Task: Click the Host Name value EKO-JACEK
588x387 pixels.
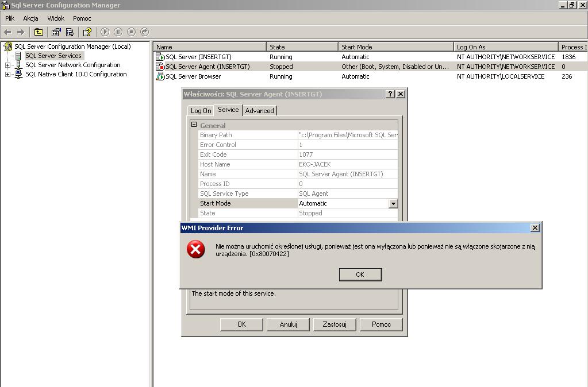Action: coord(315,164)
